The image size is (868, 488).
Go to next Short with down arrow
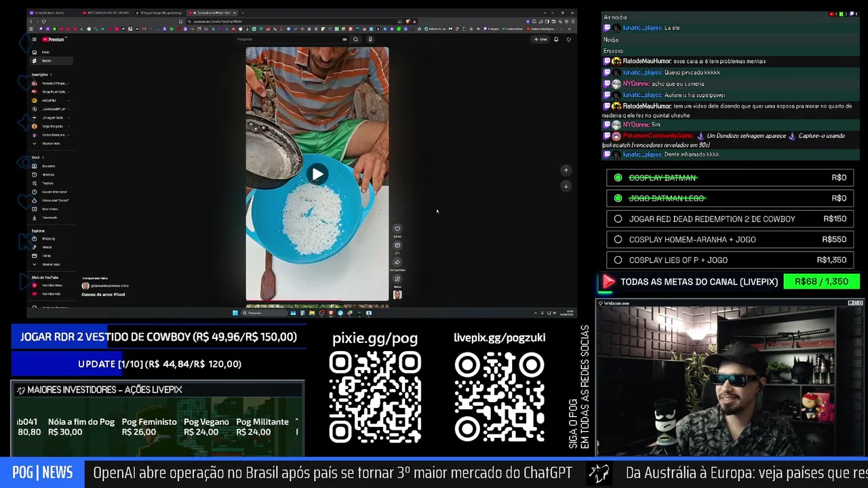point(566,186)
